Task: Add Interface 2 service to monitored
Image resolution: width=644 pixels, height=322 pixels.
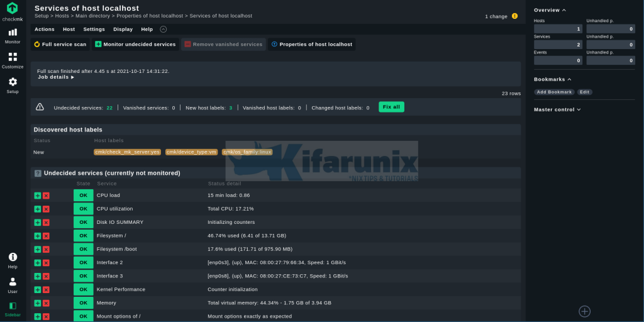Action: tap(37, 263)
